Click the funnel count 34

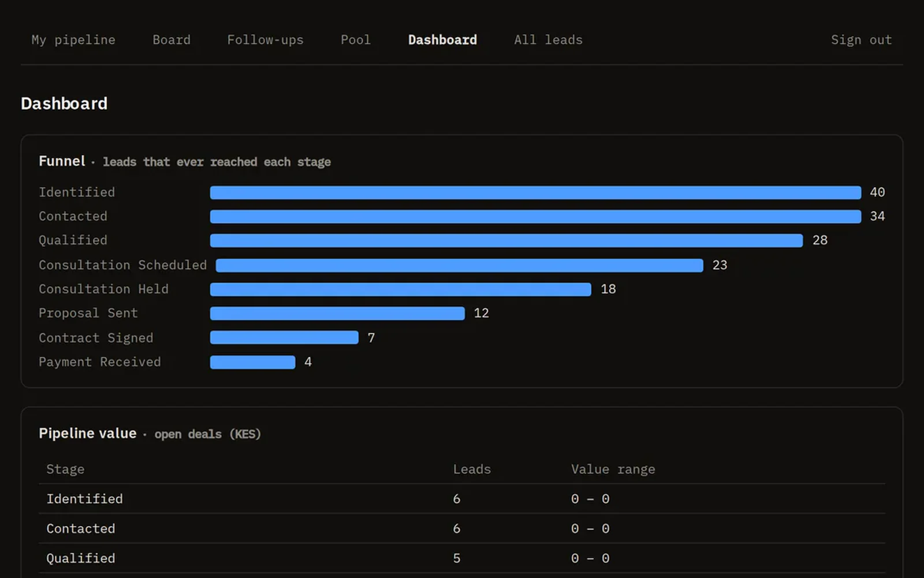coord(877,216)
